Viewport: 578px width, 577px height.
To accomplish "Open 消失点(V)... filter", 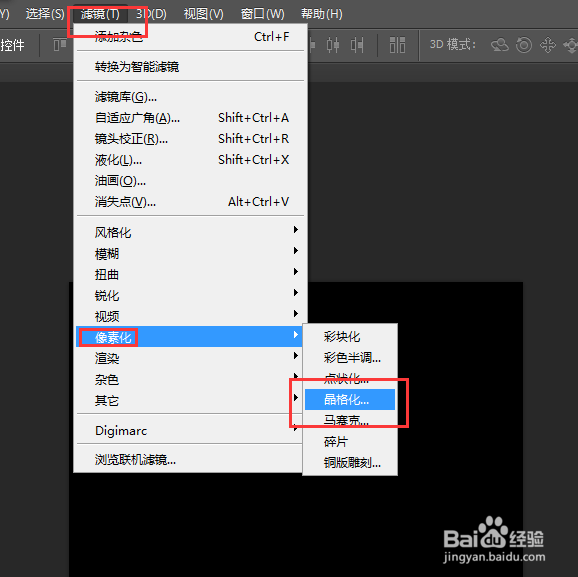I will pyautogui.click(x=191, y=202).
